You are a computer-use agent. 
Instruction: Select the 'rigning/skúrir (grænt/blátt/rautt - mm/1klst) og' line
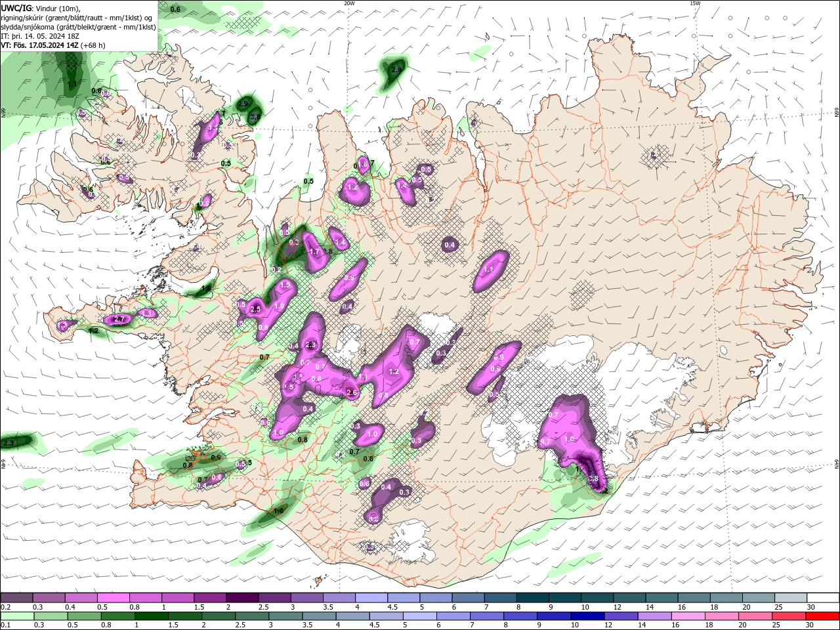coord(77,18)
